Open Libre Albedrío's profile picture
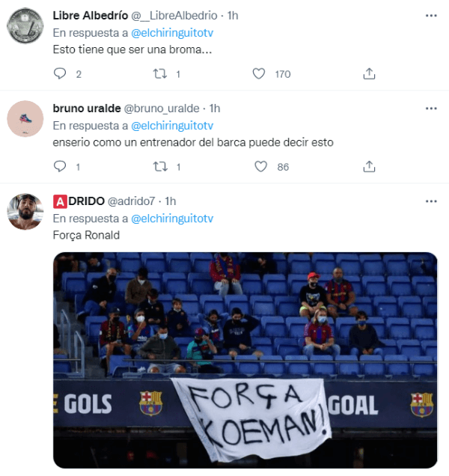Screen dimensions: 449x476 (x=25, y=25)
